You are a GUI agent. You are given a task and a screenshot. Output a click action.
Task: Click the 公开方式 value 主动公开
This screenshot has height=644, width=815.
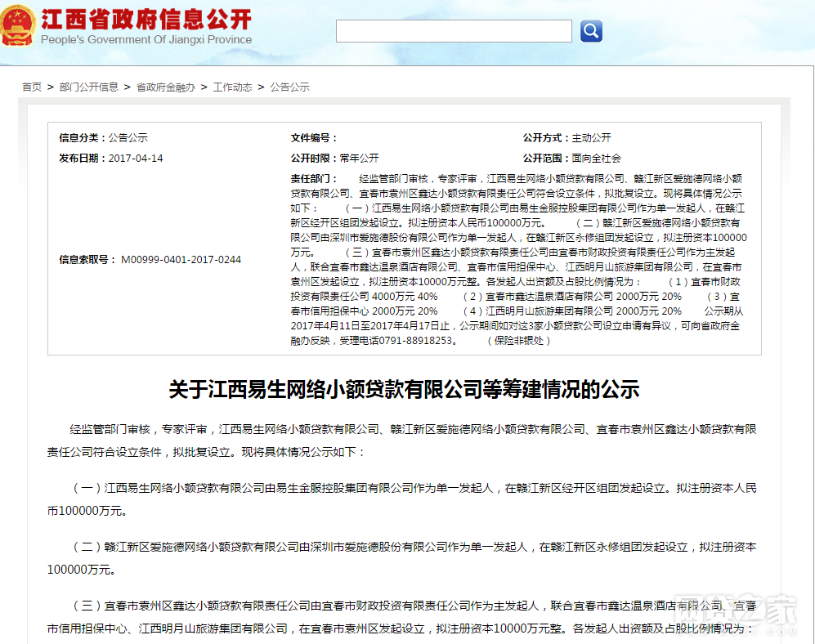click(x=591, y=138)
